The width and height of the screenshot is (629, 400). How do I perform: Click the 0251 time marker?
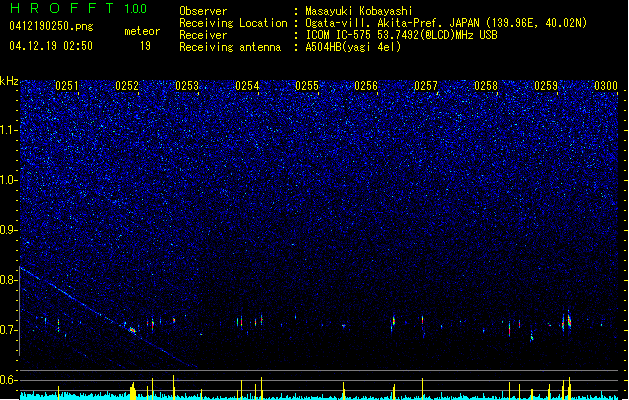pos(67,86)
